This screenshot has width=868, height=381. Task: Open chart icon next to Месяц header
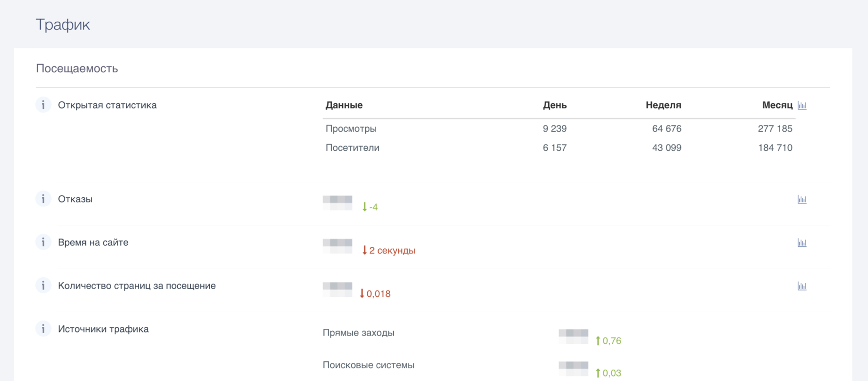(x=802, y=105)
